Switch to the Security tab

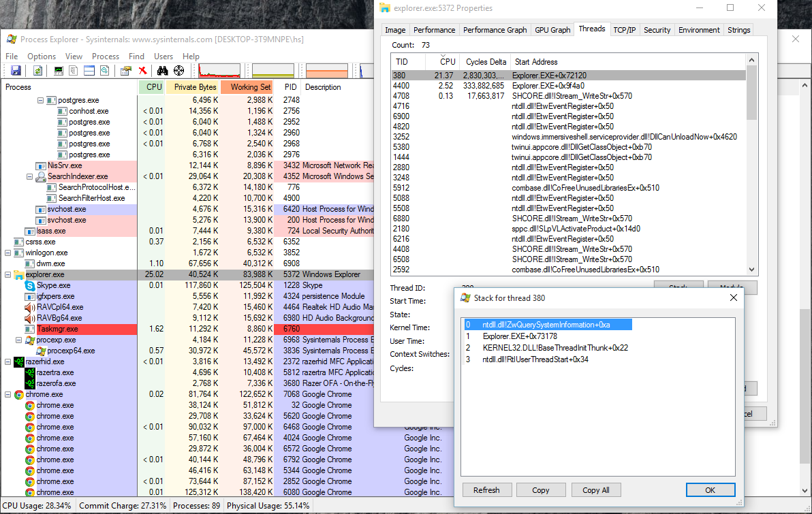click(x=657, y=30)
